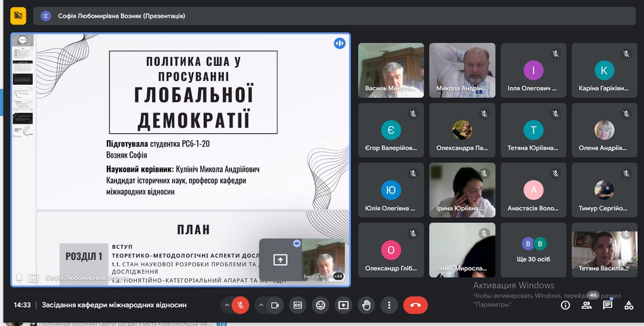Image resolution: width=644 pixels, height=326 pixels.
Task: Open the presenter tab for Софія Любомирівна Возняк
Action: click(113, 16)
